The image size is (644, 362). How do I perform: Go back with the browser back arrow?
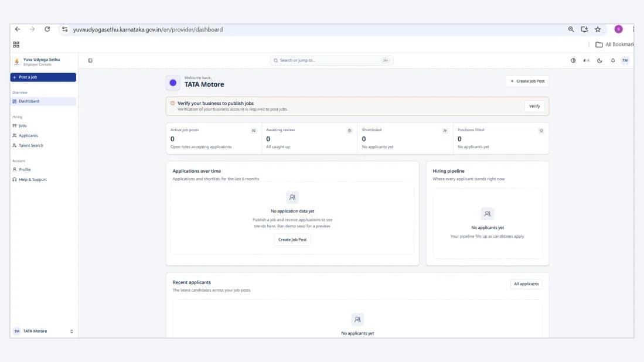[x=17, y=29]
